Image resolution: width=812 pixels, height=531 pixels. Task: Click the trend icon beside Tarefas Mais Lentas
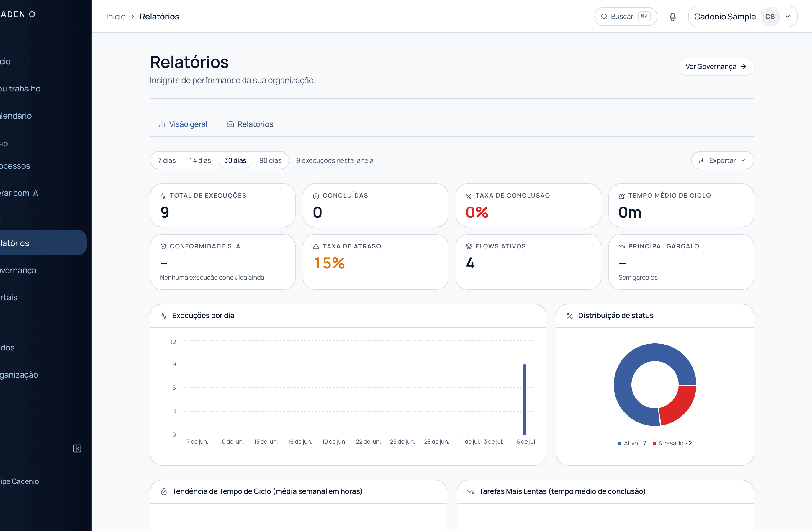[x=471, y=492]
